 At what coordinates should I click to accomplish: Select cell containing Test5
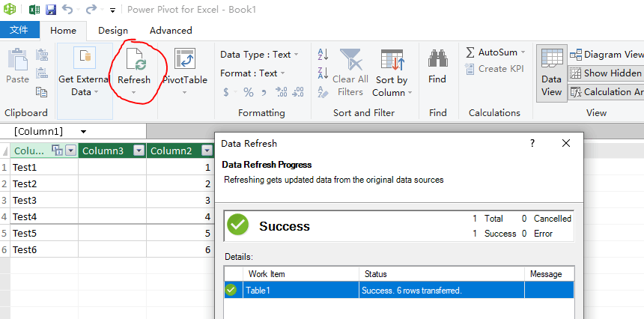coord(44,233)
